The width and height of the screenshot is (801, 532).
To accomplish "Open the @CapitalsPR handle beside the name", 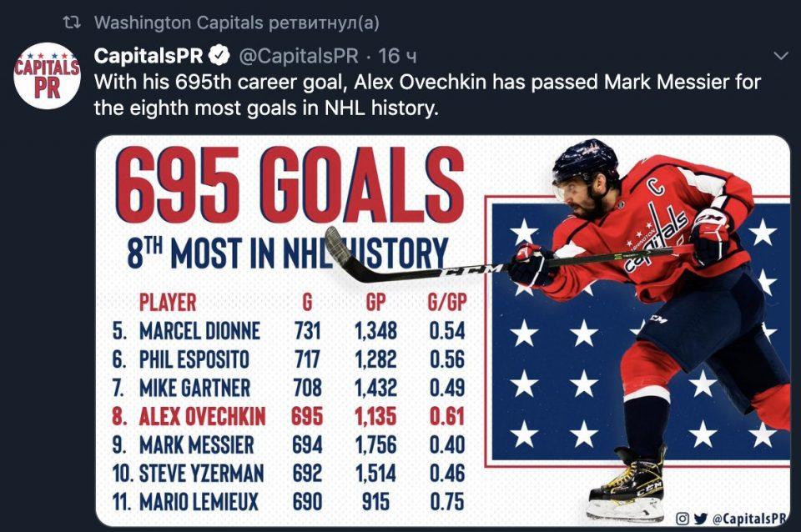I will coord(299,56).
